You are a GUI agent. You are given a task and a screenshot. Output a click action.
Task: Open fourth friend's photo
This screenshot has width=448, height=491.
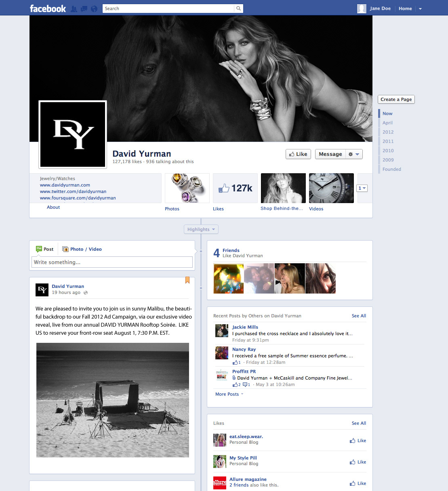tap(321, 279)
